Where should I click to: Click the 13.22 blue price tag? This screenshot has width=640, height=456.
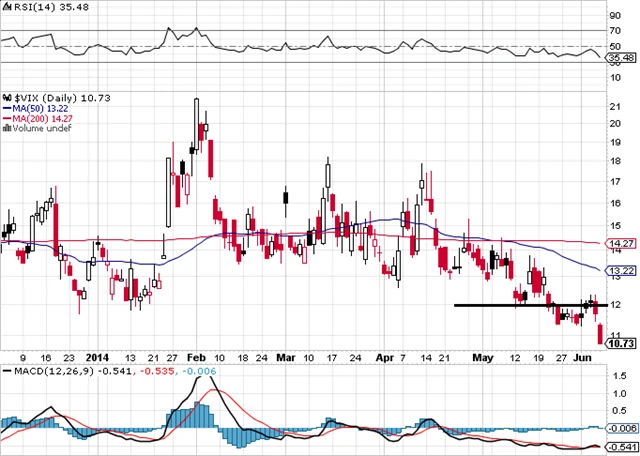click(x=622, y=270)
